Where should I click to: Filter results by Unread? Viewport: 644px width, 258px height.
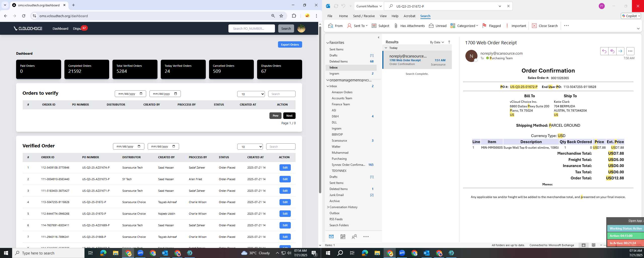pyautogui.click(x=438, y=26)
